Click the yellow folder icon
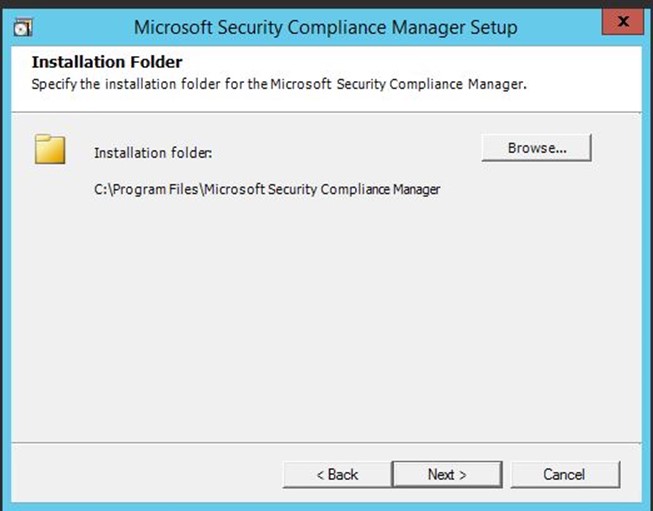Screen dimensions: 653x511 (x=50, y=149)
